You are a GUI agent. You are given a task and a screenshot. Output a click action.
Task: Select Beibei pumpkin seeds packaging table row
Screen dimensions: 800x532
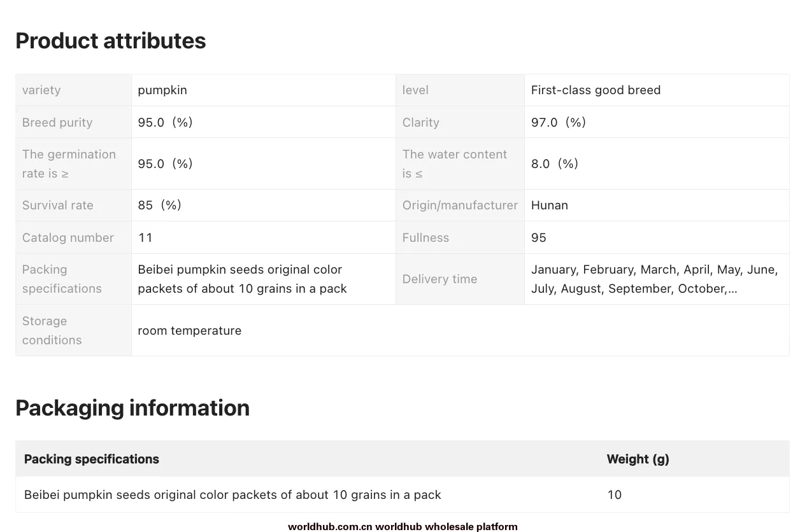coord(403,494)
